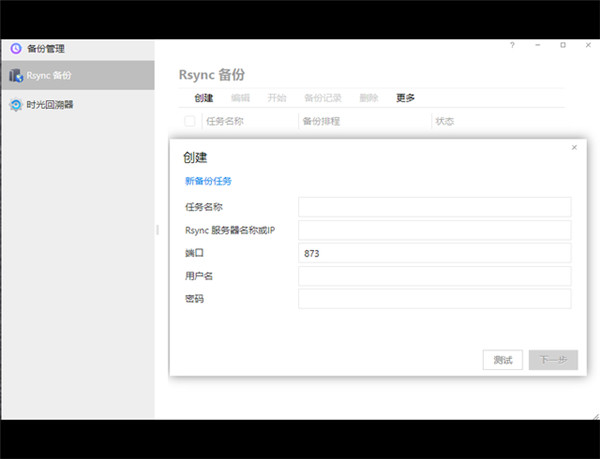Sort by the 任务名称 column header
The image size is (600, 459).
coord(224,121)
